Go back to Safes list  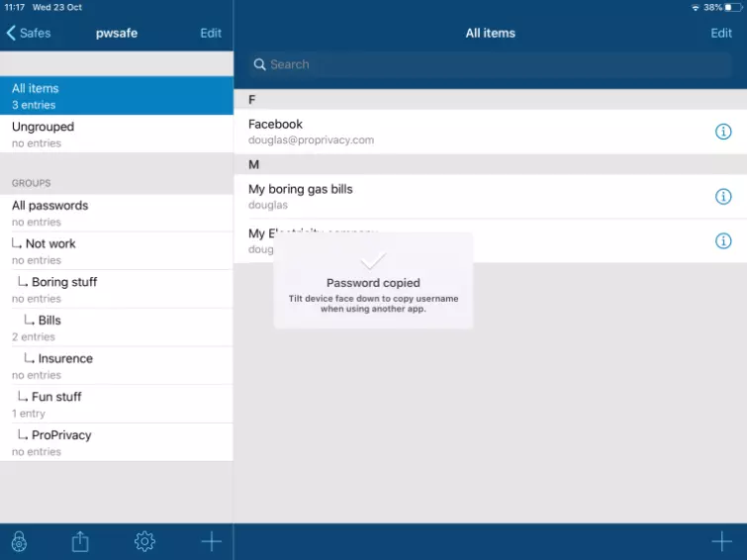click(x=29, y=33)
